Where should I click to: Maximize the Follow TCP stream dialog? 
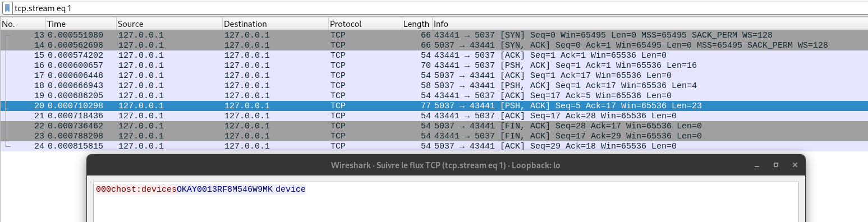[776, 165]
